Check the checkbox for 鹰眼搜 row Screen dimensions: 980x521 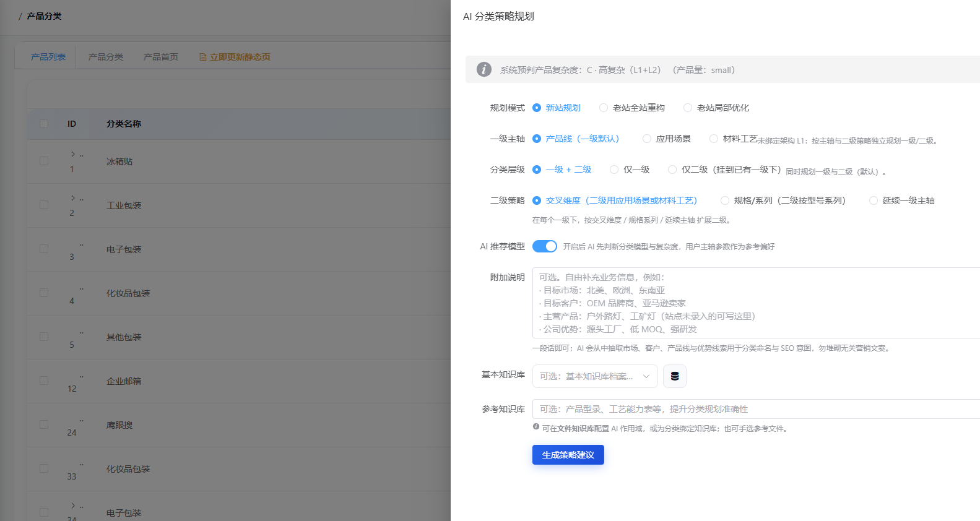[44, 424]
